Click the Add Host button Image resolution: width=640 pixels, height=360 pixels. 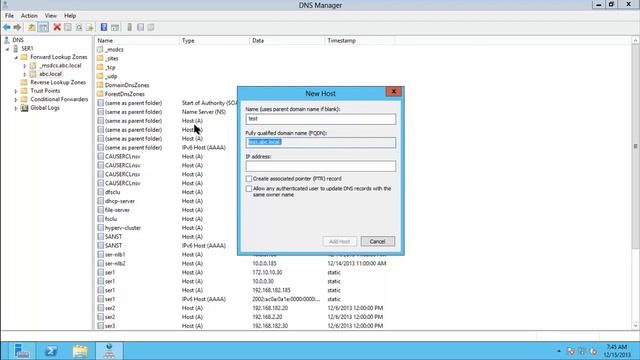pyautogui.click(x=340, y=241)
